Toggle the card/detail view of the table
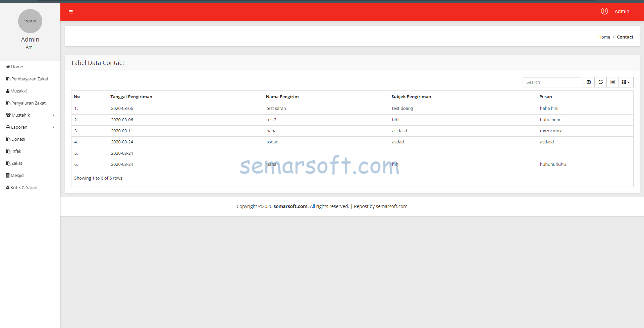Image resolution: width=644 pixels, height=328 pixels. (613, 82)
